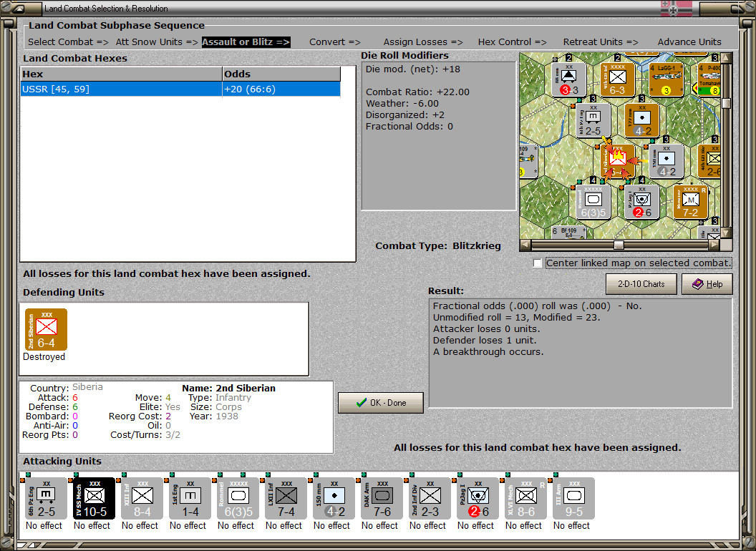Click the 'A breakthrough occurs.' result line
Viewport: 756px width, 551px height.
488,352
